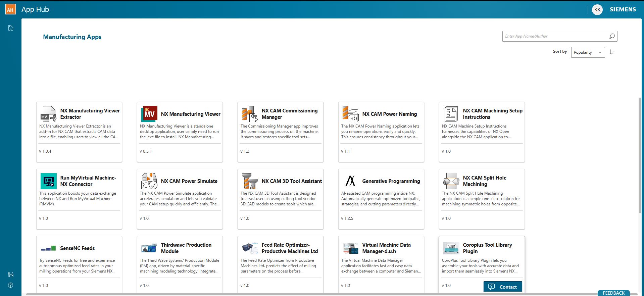Click the vertical page scrollbar
The image size is (644, 296).
640,154
